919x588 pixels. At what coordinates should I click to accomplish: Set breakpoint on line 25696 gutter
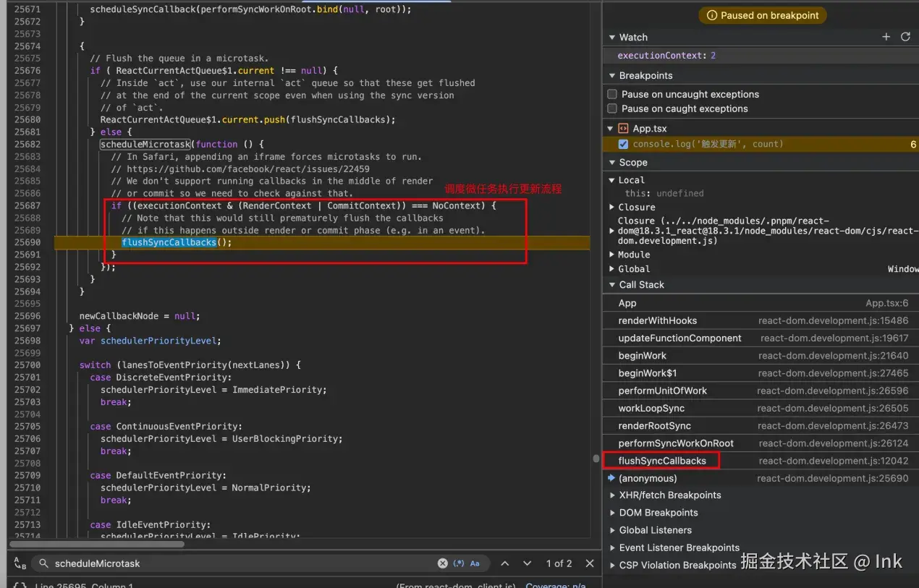point(27,316)
